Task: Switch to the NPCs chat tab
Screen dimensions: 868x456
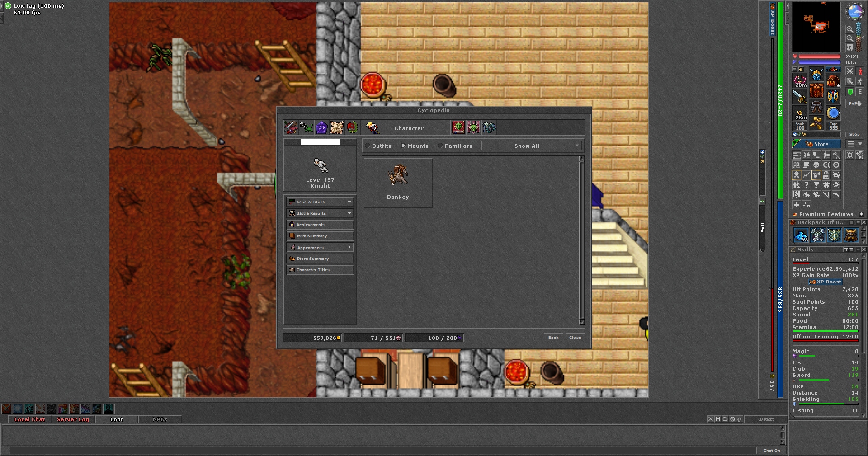Action: [160, 419]
